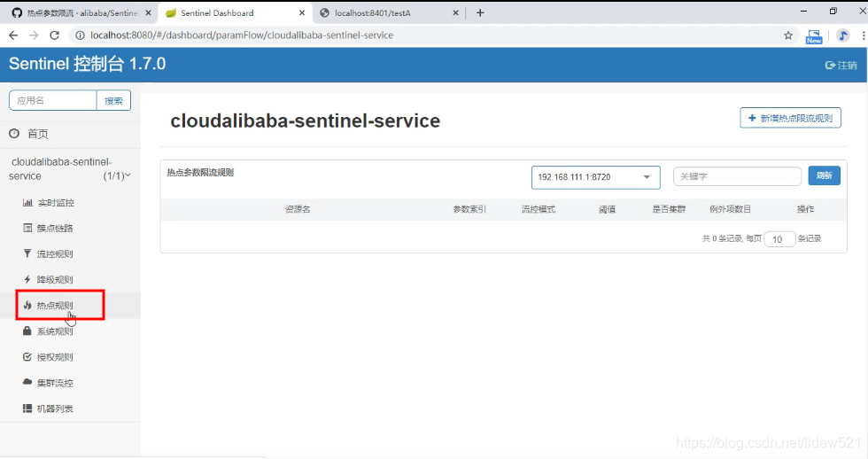The width and height of the screenshot is (868, 459).
Task: Close the localhost:8401/testA tab
Action: [x=455, y=12]
